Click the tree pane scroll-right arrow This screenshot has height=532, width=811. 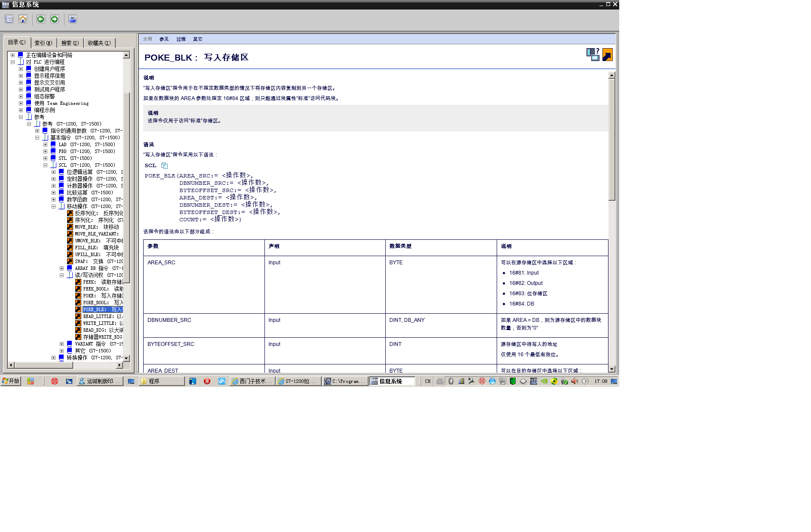coord(120,365)
